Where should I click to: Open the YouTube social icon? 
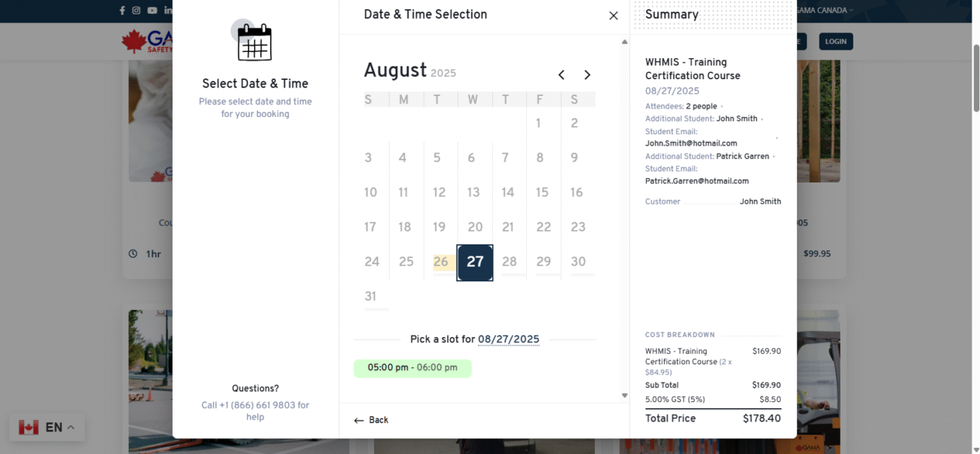click(152, 11)
